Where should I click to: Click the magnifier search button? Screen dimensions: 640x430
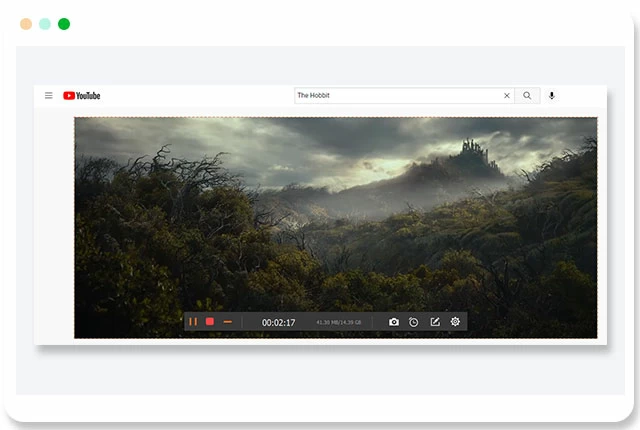pos(527,96)
